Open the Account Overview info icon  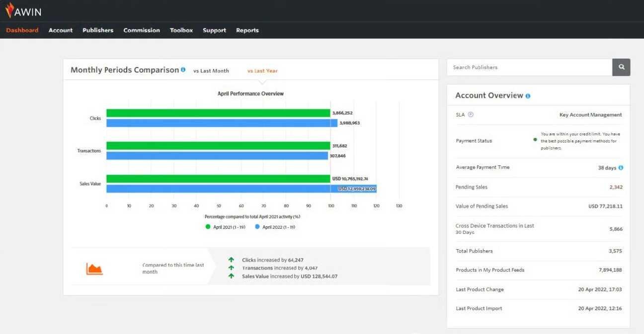(x=528, y=95)
